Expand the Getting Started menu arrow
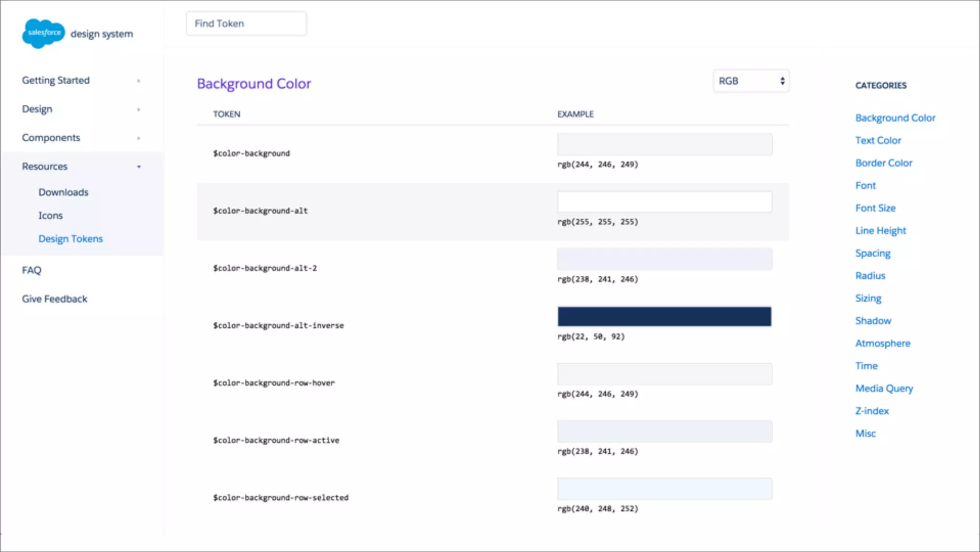This screenshot has height=552, width=980. pos(138,81)
